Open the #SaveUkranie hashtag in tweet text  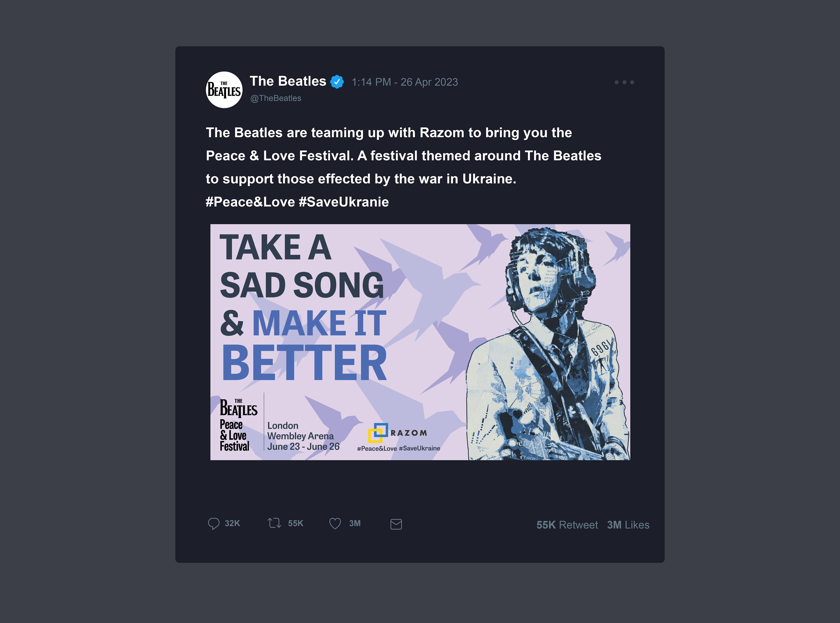pyautogui.click(x=343, y=202)
